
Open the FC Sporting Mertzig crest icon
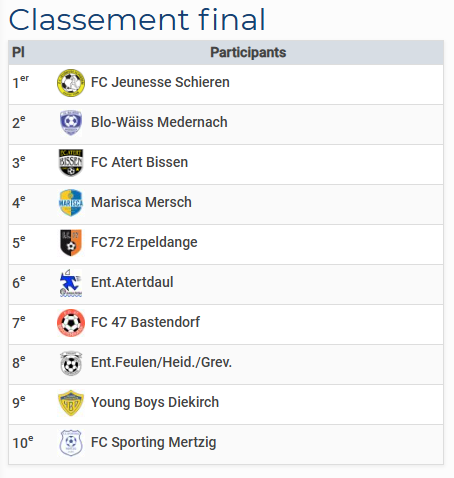point(71,443)
